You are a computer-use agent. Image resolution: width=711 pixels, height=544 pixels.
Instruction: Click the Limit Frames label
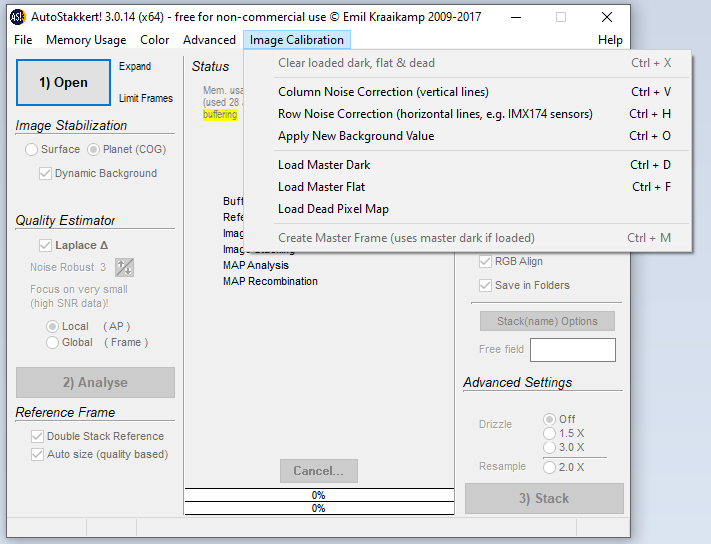(146, 98)
